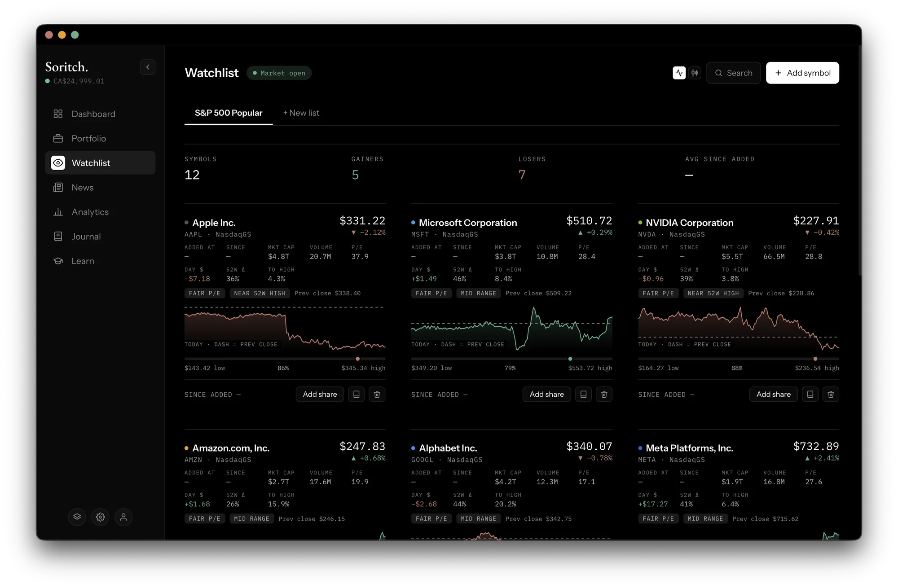Click the MID RANGE tag on Microsoft
898x588 pixels.
tap(479, 294)
